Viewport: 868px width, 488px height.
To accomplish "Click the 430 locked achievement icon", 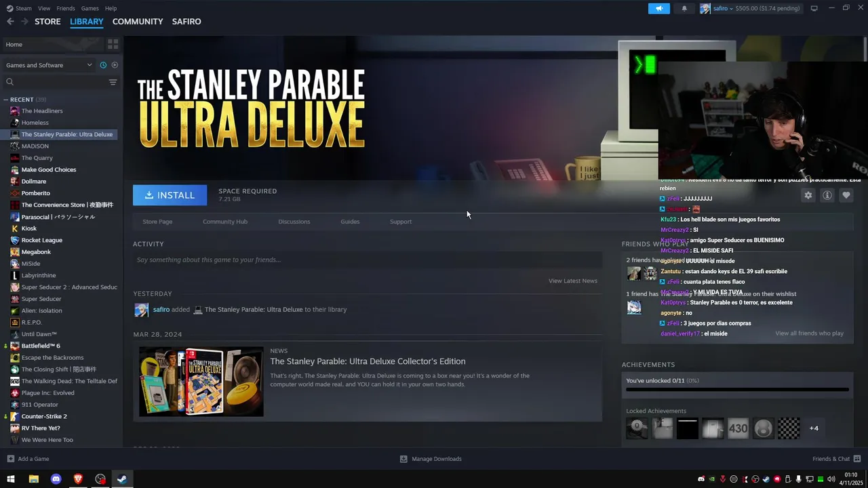I will click(738, 428).
